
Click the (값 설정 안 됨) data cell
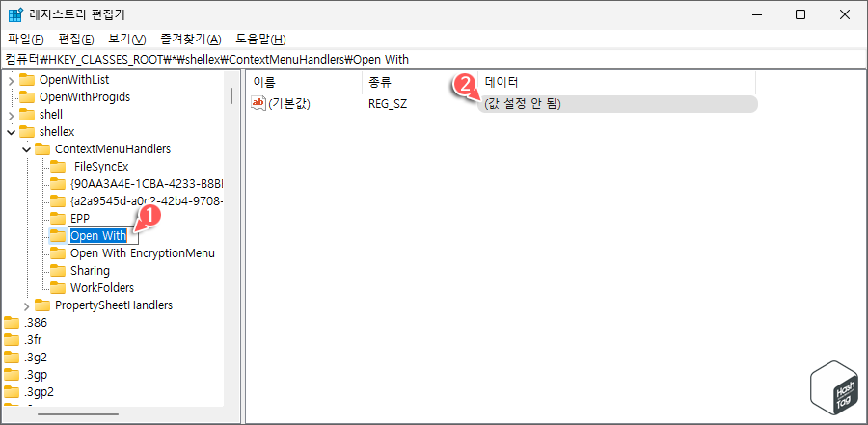(x=618, y=104)
